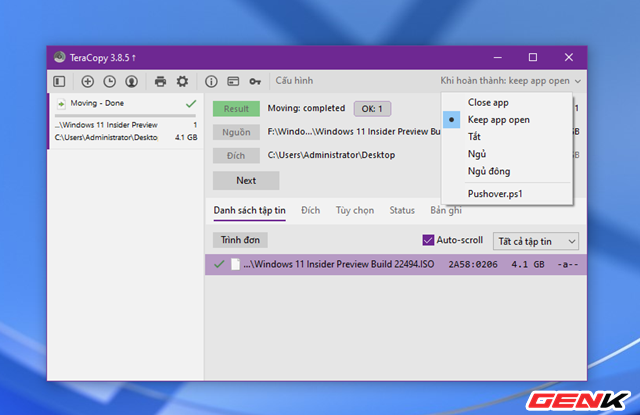Select Keep app open option
640x415 pixels.
(x=507, y=120)
